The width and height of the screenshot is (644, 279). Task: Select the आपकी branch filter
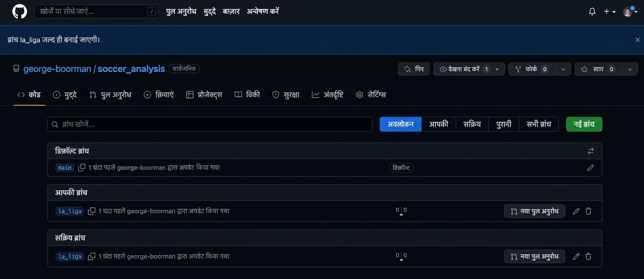[x=439, y=125]
